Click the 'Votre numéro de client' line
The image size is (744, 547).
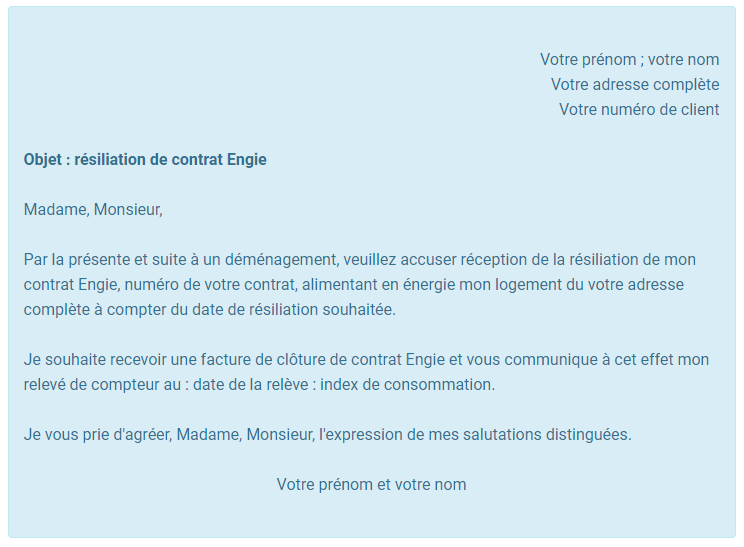[639, 110]
